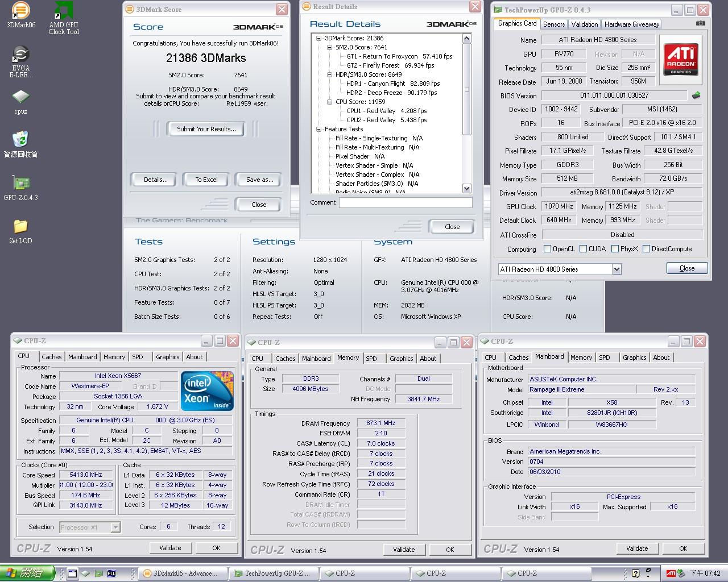Click the ATI Radeon Graphics logo in GPU-Z
728x582 pixels.
[680, 59]
